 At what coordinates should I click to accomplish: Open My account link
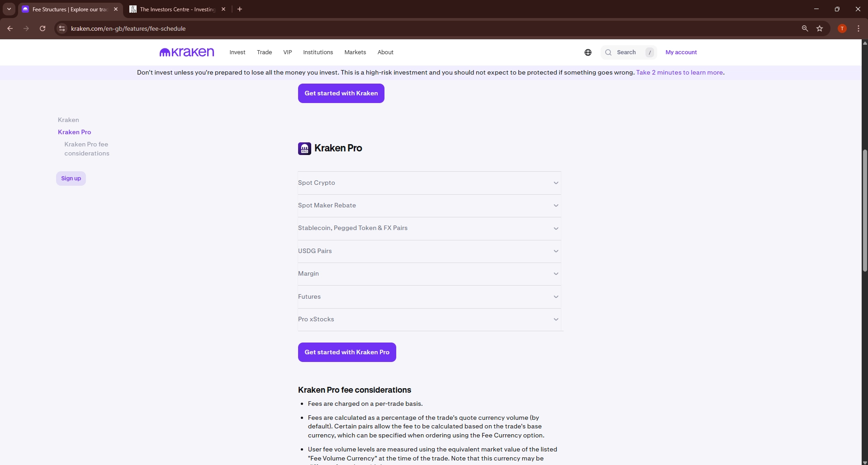point(681,52)
